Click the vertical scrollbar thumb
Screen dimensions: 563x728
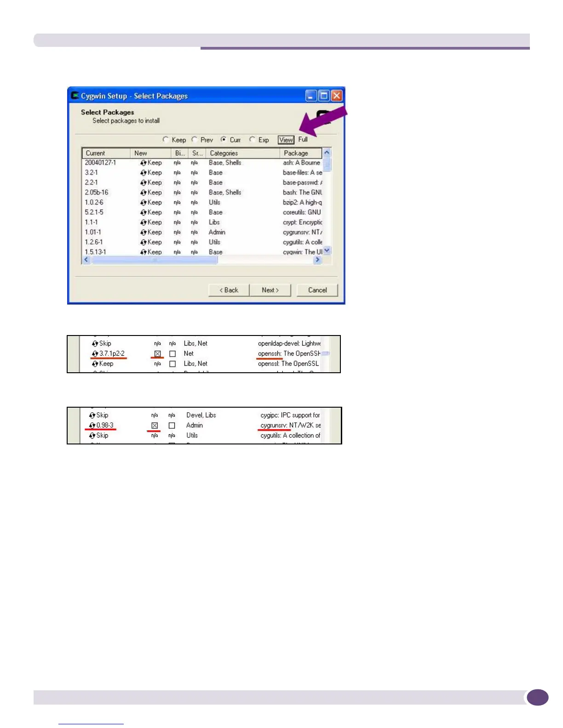click(327, 164)
